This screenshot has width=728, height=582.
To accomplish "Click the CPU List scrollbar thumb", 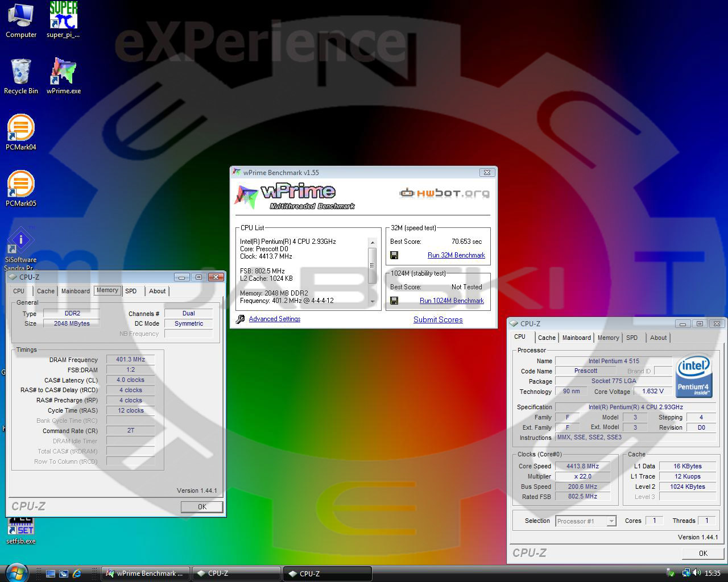I will (x=373, y=265).
